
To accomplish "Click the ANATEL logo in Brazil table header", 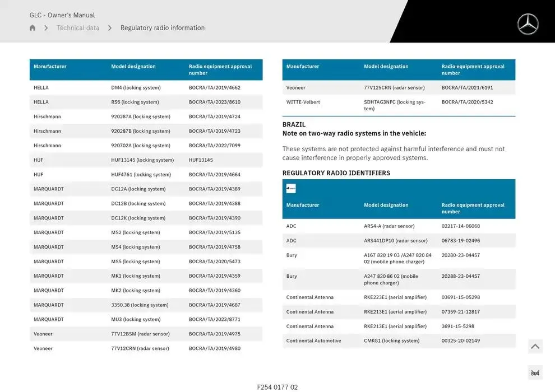I will [x=291, y=189].
